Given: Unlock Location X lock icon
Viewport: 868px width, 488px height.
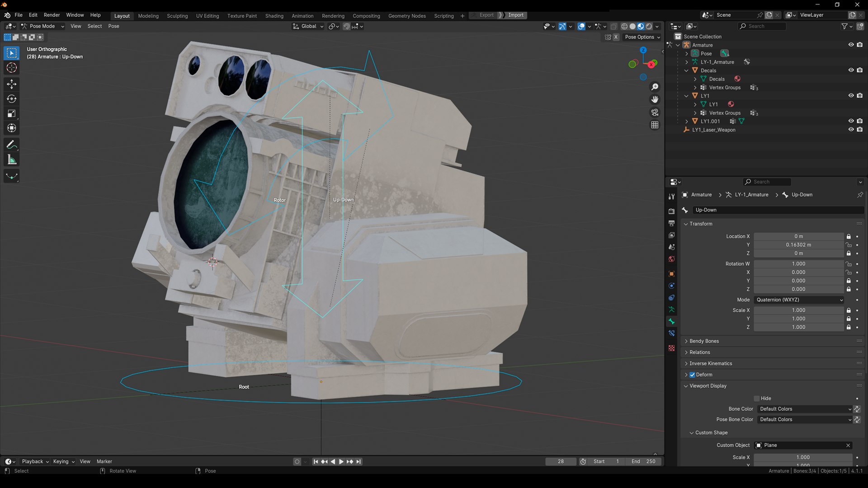Looking at the screenshot, I should (x=849, y=236).
